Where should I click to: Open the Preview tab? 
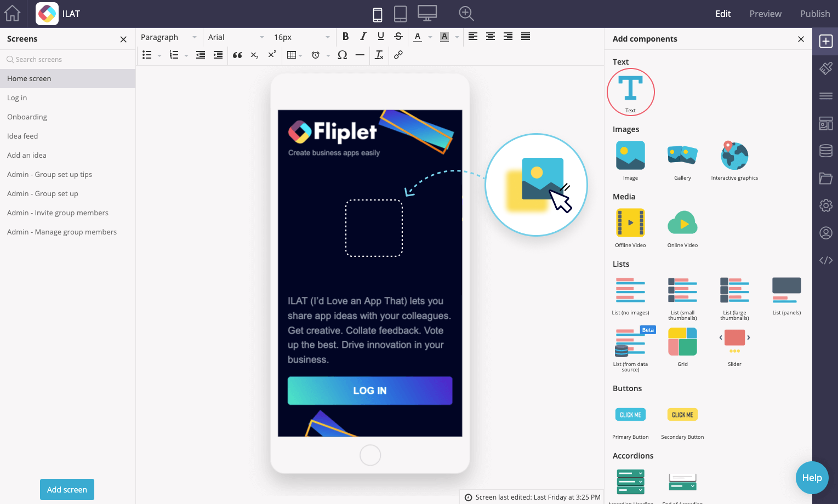[766, 14]
